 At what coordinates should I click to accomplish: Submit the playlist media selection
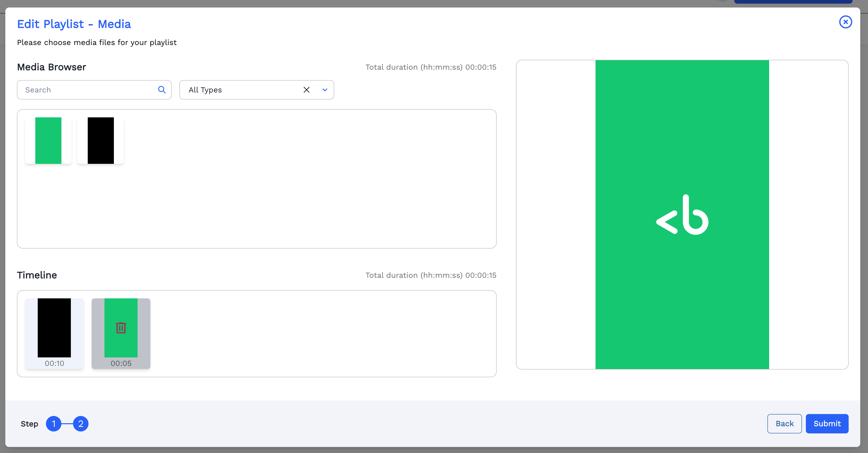[x=827, y=424]
